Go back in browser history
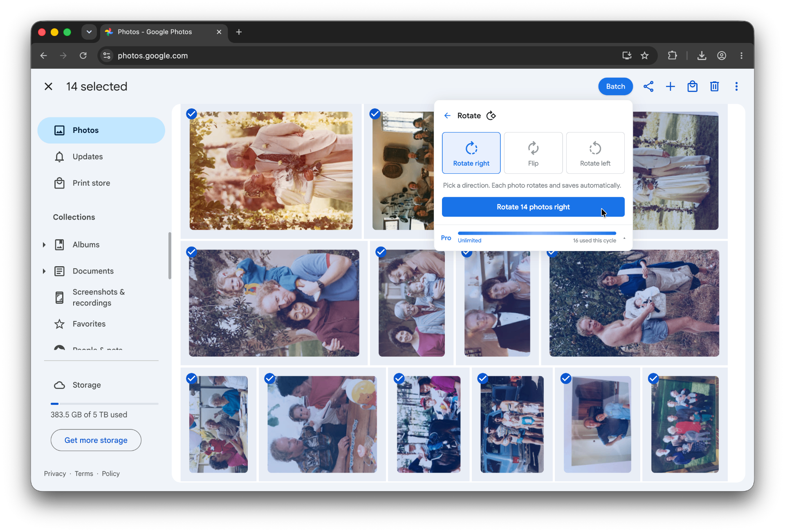785x532 pixels. 44,56
